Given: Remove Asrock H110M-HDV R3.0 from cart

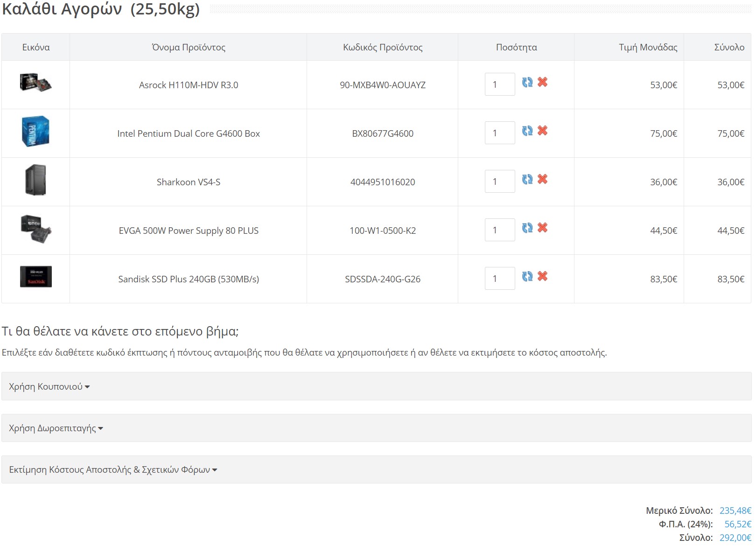Looking at the screenshot, I should [542, 82].
